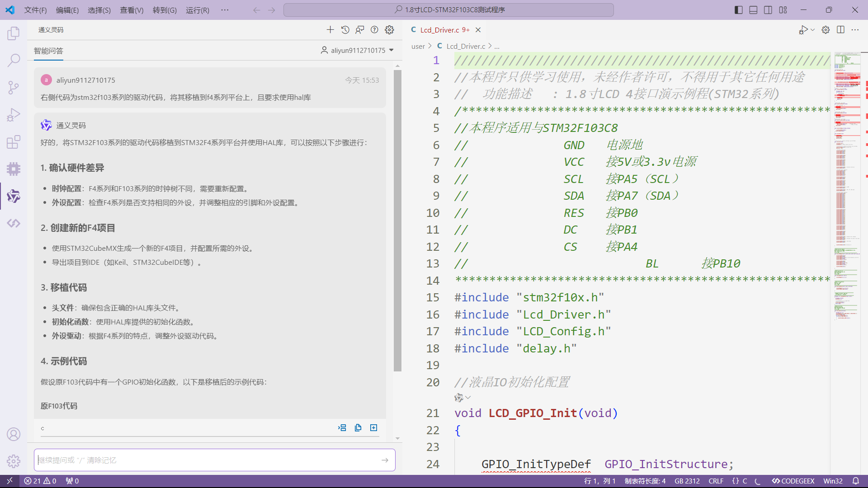Open the code brackets icon view in activity bar
The height and width of the screenshot is (488, 868).
(x=14, y=223)
